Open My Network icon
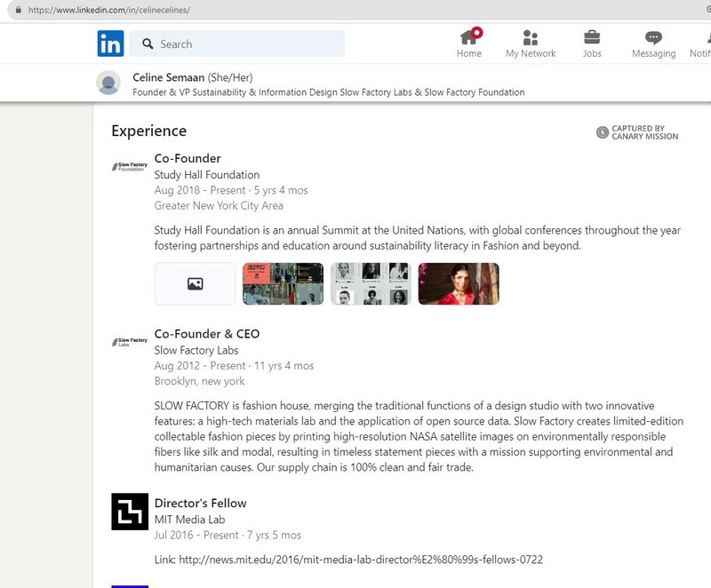This screenshot has width=711, height=588. coord(530,37)
